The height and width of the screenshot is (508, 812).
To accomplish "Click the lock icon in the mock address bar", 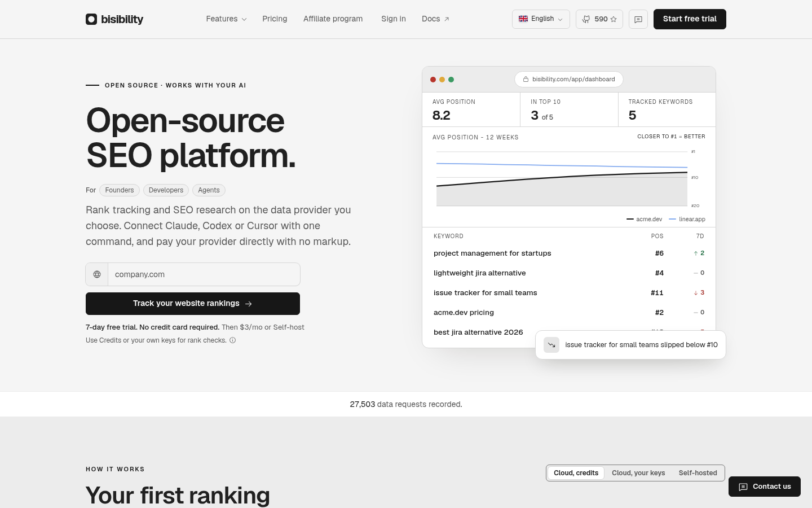I will [x=526, y=79].
